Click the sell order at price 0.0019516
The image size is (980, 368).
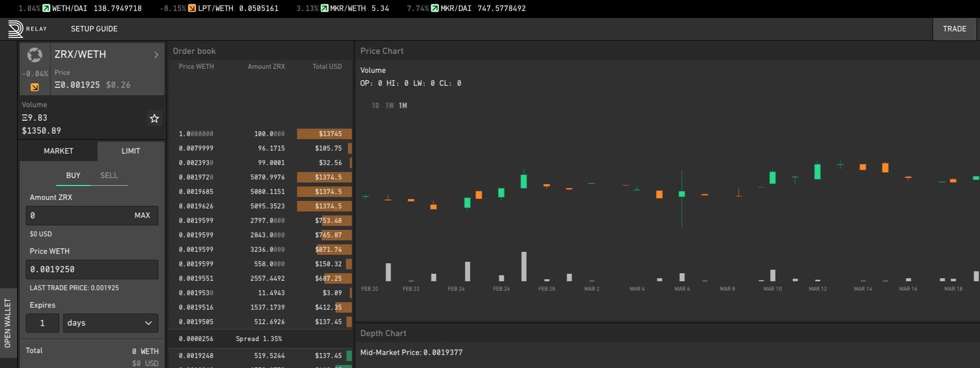(260, 307)
